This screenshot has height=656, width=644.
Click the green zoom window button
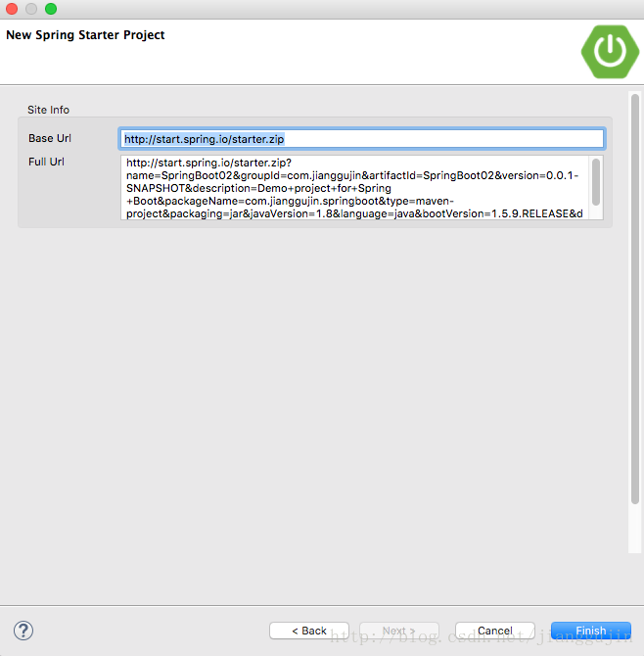pyautogui.click(x=51, y=9)
